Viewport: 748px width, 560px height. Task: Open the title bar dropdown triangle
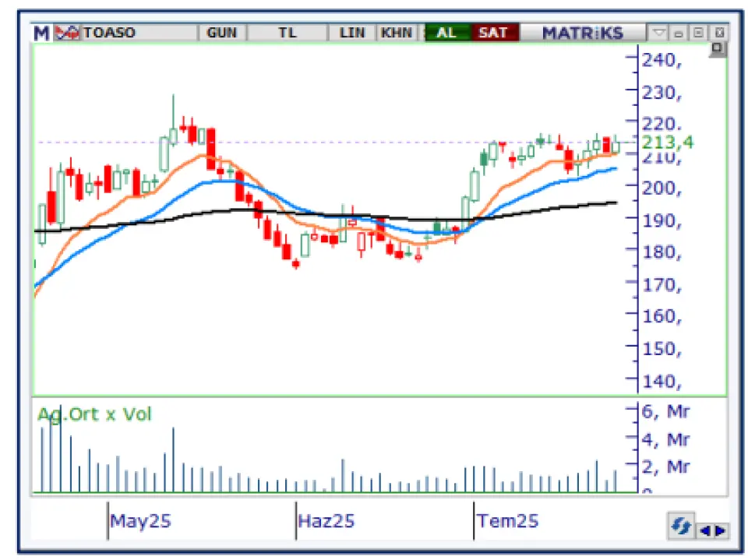click(x=659, y=33)
